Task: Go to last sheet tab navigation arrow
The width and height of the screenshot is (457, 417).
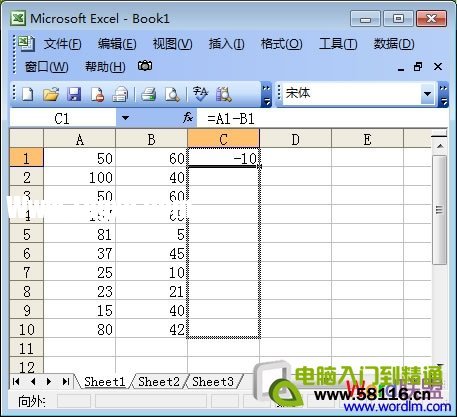Action: 66,381
